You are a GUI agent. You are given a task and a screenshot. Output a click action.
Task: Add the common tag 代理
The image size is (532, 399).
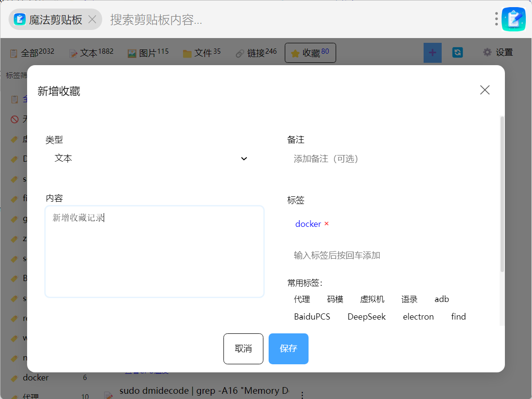[301, 299]
